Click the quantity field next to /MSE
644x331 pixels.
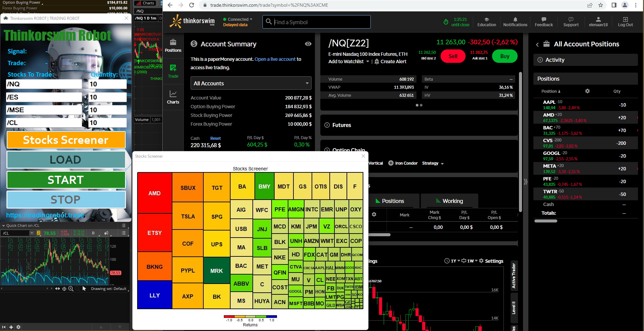[108, 110]
